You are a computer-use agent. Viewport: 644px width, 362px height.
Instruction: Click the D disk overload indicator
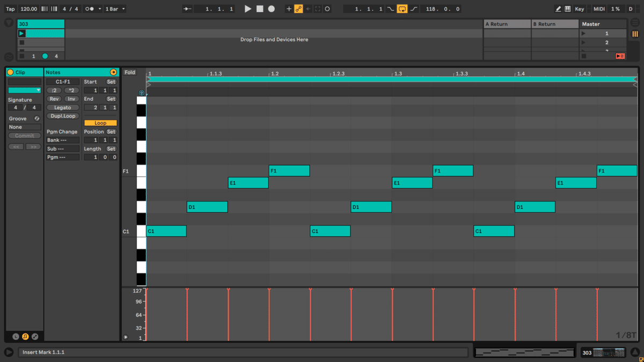click(x=631, y=9)
